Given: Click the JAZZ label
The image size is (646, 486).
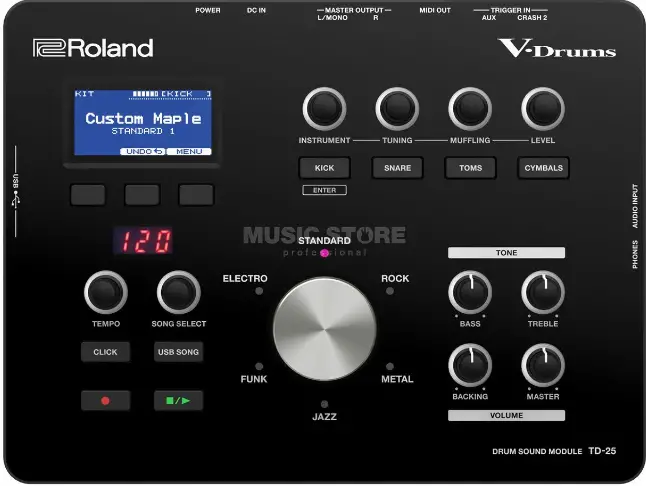Looking at the screenshot, I should click(x=324, y=416).
